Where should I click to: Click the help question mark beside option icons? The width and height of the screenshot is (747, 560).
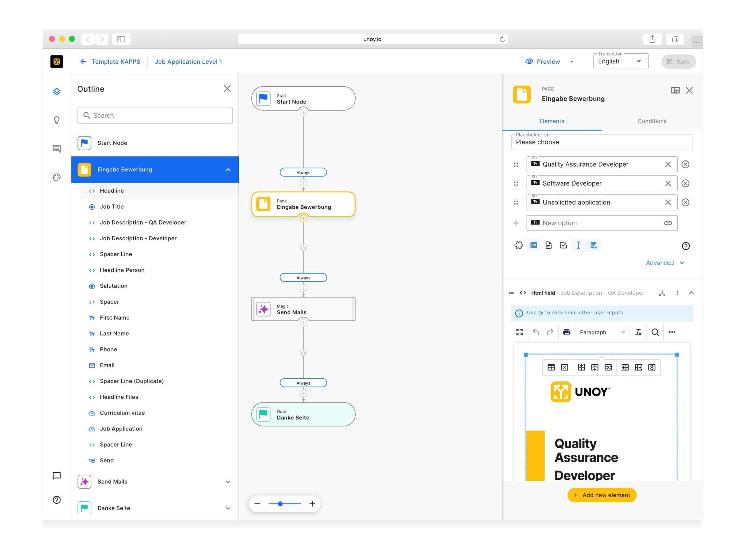click(685, 246)
